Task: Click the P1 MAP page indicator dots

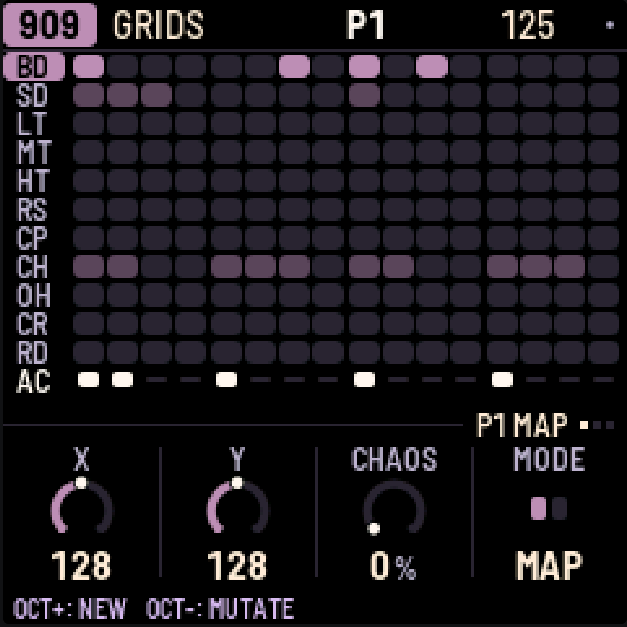Action: coord(597,425)
